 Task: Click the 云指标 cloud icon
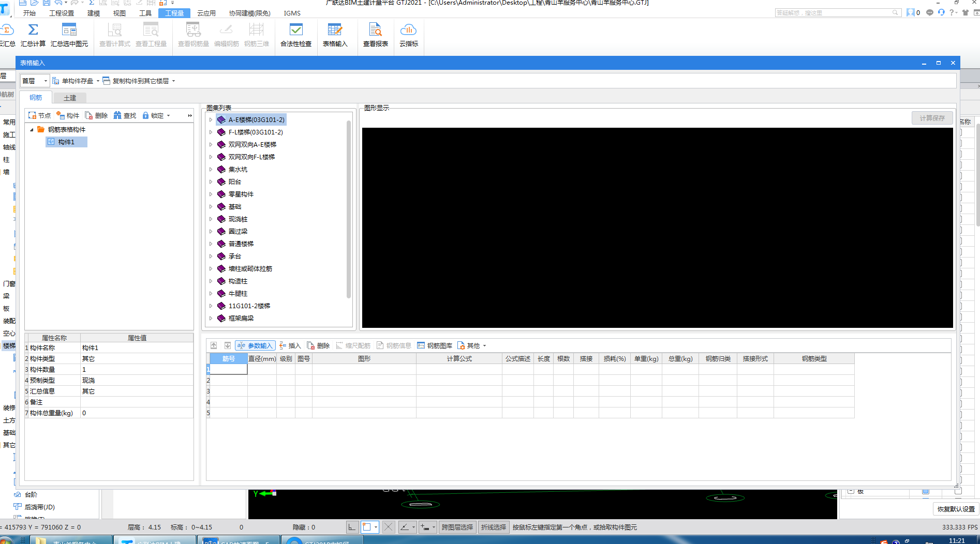(408, 29)
